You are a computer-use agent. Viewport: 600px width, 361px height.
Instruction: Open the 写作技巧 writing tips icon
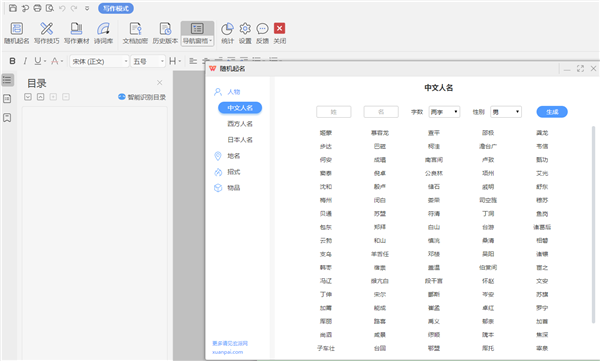click(x=46, y=33)
